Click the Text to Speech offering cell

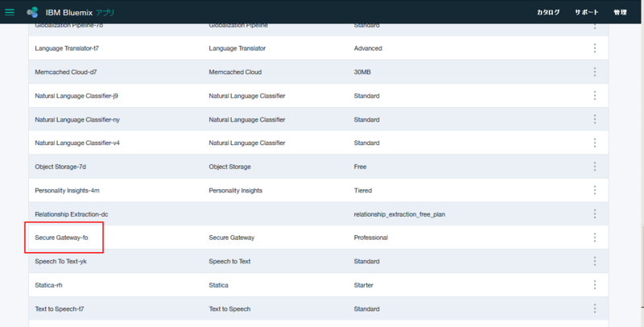click(x=229, y=309)
